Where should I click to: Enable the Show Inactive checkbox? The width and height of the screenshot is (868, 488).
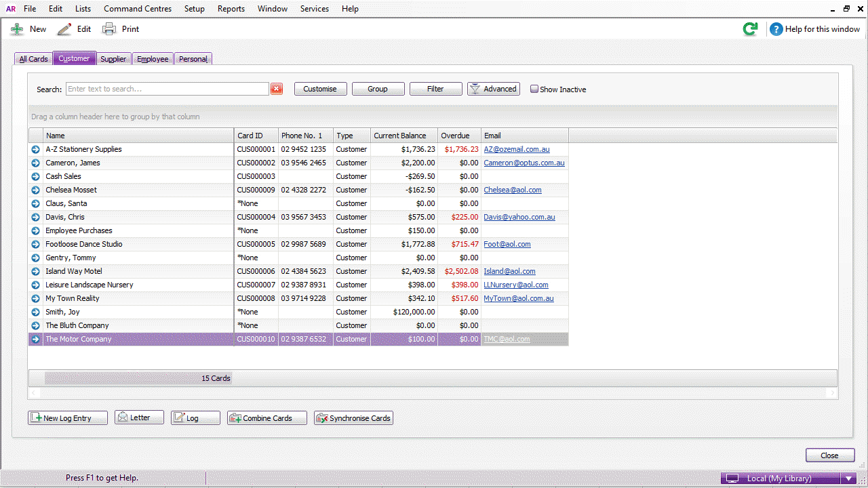534,89
